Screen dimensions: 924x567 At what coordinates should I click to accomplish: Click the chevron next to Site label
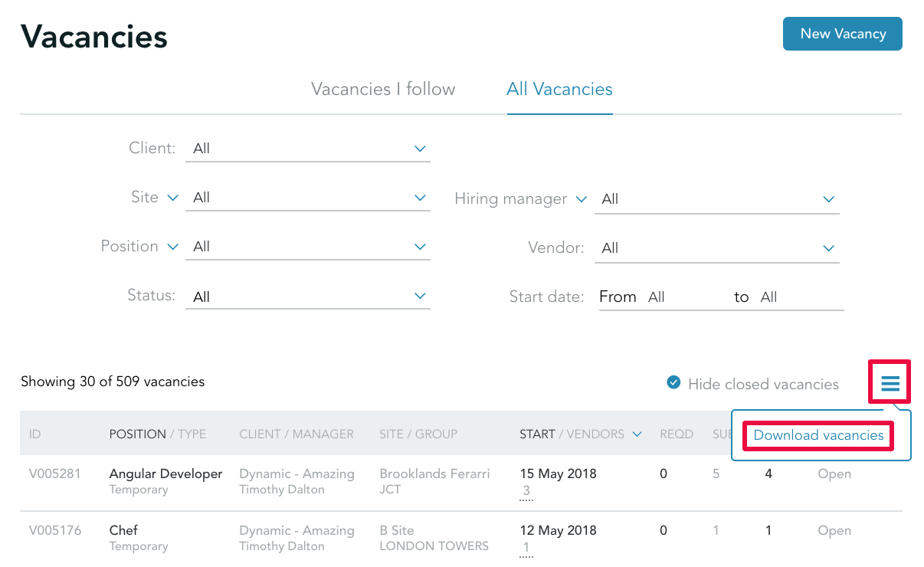pyautogui.click(x=172, y=198)
